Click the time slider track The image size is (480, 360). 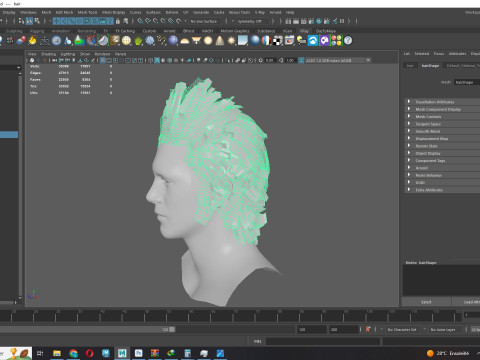click(230, 315)
